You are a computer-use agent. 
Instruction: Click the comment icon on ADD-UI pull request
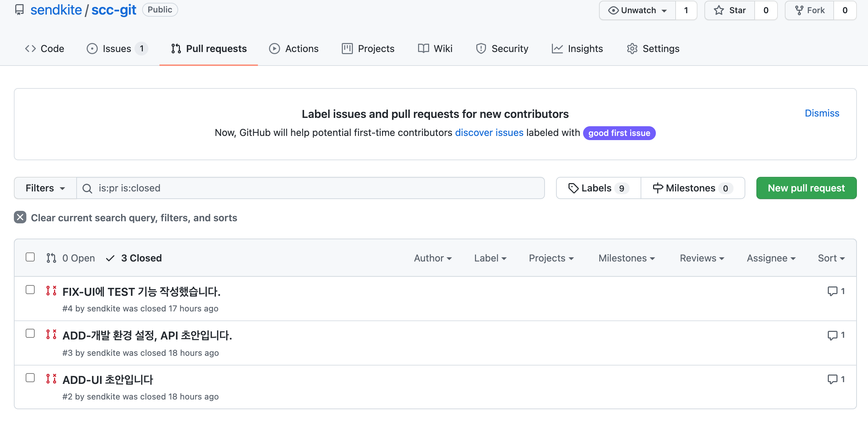pyautogui.click(x=832, y=379)
